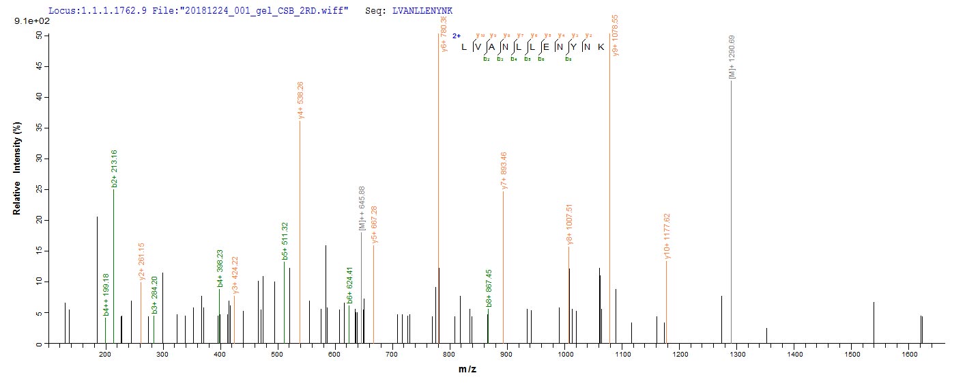Image resolution: width=980 pixels, height=384 pixels.
Task: Click the b8+ 867.45 peak label
Action: [489, 288]
